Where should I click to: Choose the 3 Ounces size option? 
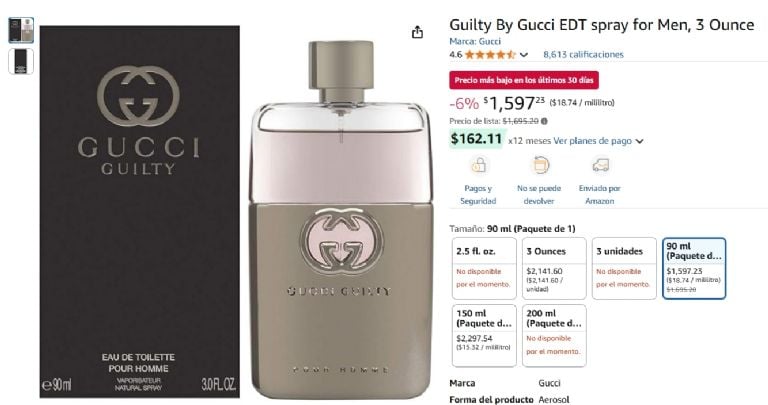coord(554,268)
